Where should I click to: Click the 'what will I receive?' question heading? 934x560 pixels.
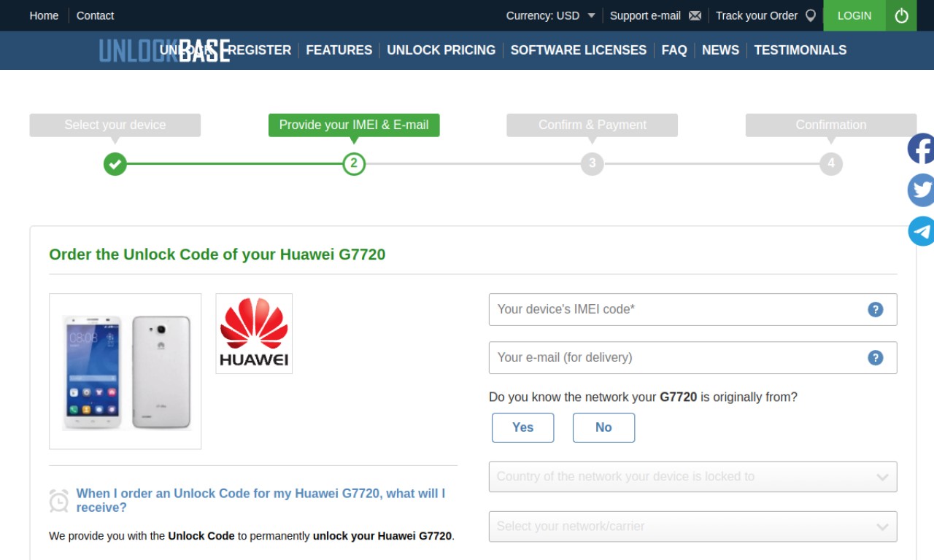point(260,500)
